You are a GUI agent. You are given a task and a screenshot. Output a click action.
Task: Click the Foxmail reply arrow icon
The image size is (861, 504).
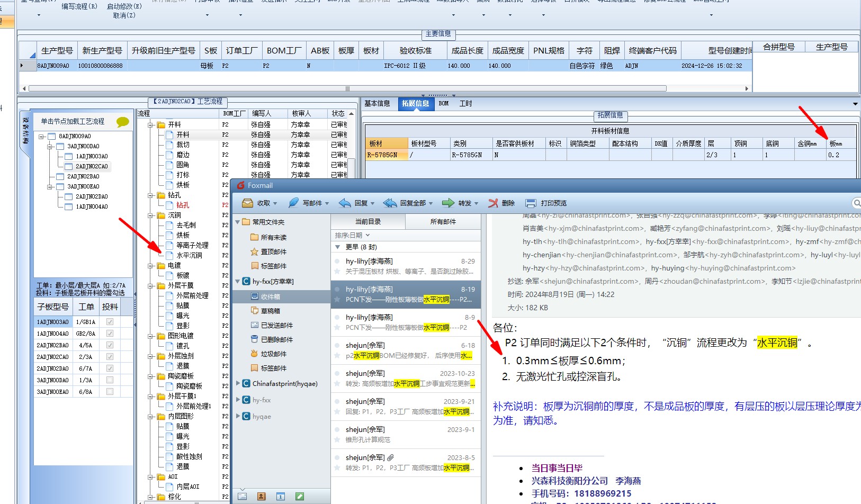click(345, 203)
